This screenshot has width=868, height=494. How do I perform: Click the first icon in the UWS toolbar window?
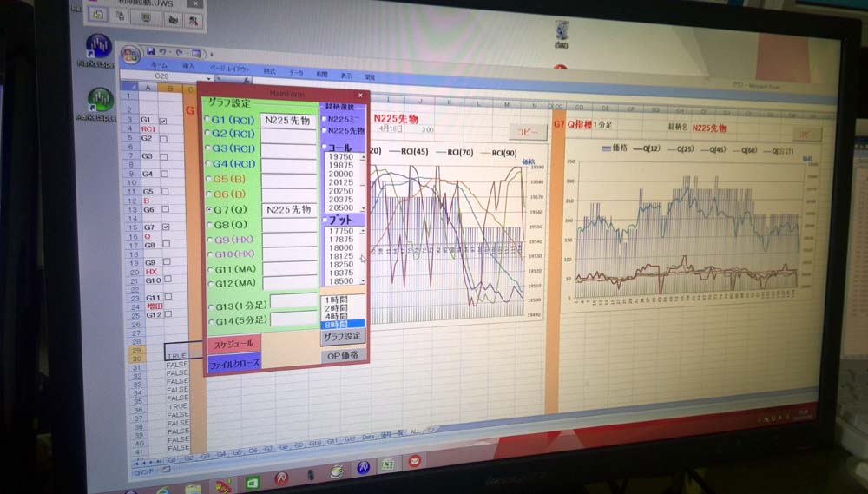(x=97, y=15)
